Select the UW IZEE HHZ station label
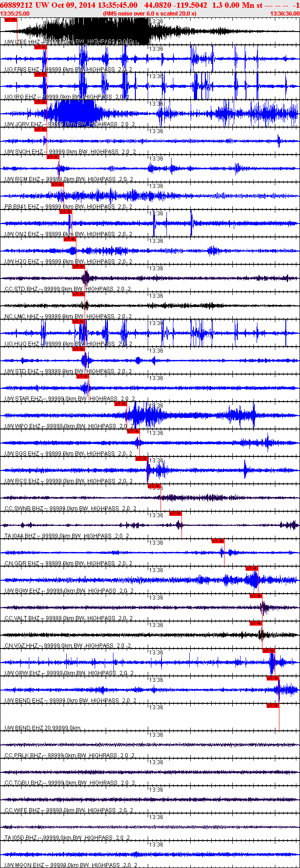 [x=69, y=42]
